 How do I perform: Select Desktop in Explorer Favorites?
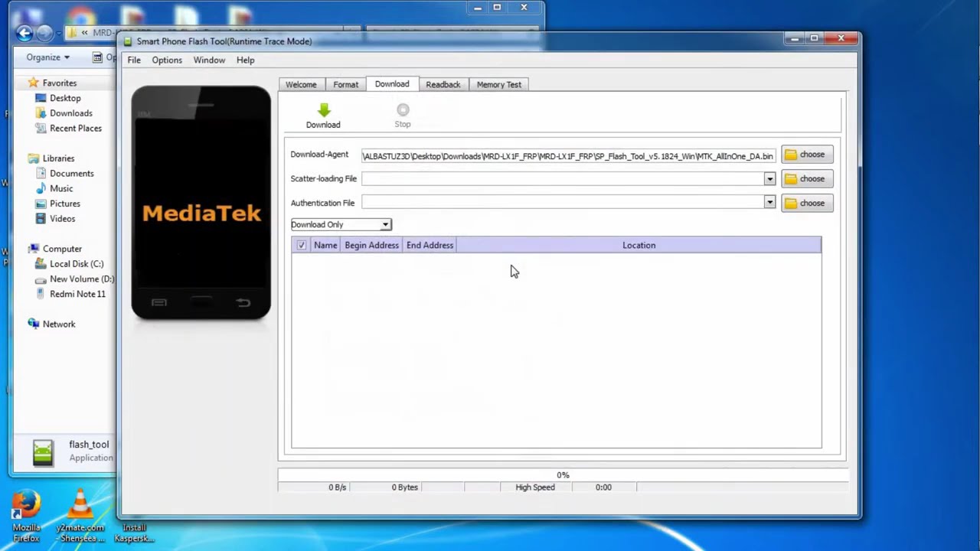tap(65, 98)
